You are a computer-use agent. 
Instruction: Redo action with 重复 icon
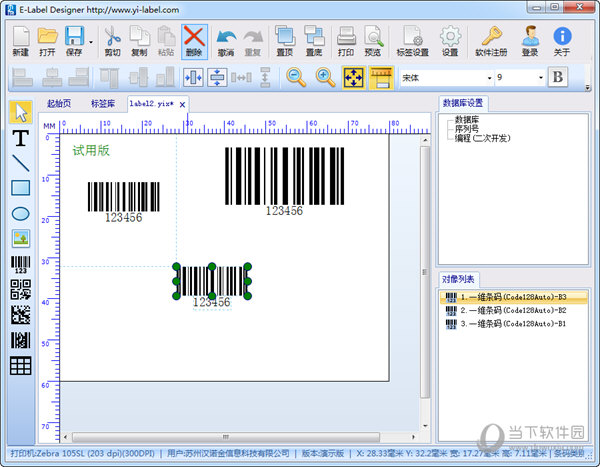coord(253,41)
